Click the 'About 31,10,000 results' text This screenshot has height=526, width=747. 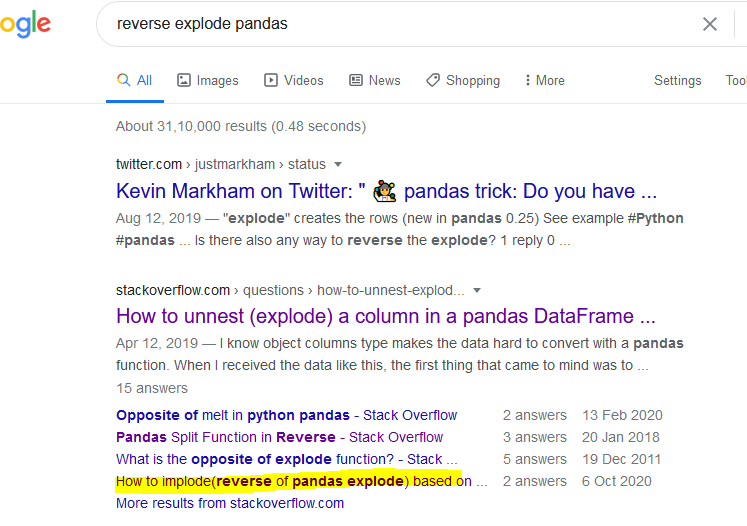241,126
